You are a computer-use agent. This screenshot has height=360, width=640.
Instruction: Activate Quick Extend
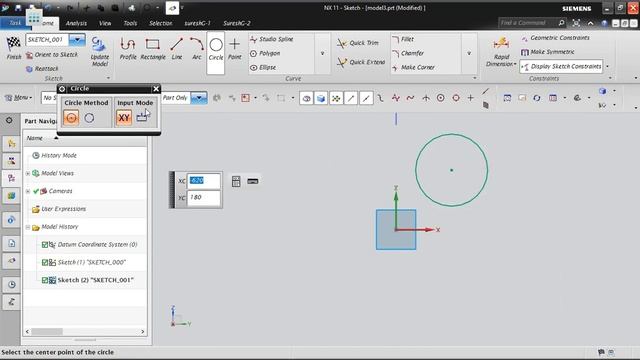tap(361, 62)
